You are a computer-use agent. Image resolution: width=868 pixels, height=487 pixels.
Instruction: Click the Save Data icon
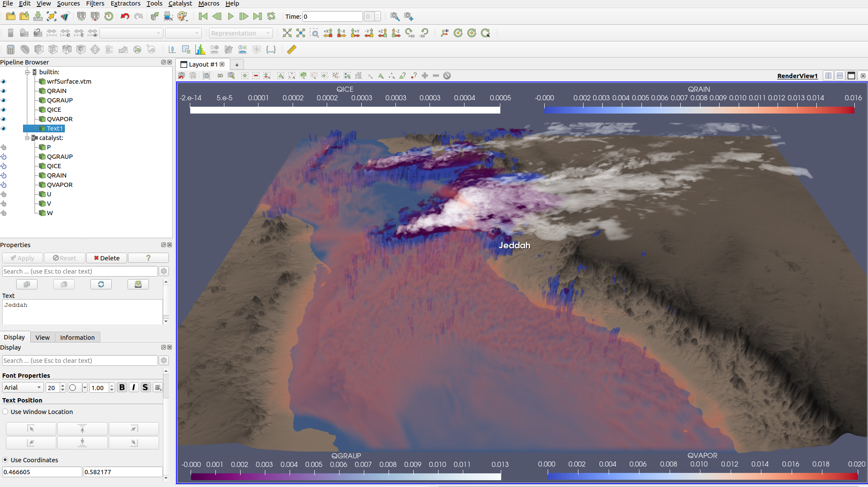[x=38, y=16]
